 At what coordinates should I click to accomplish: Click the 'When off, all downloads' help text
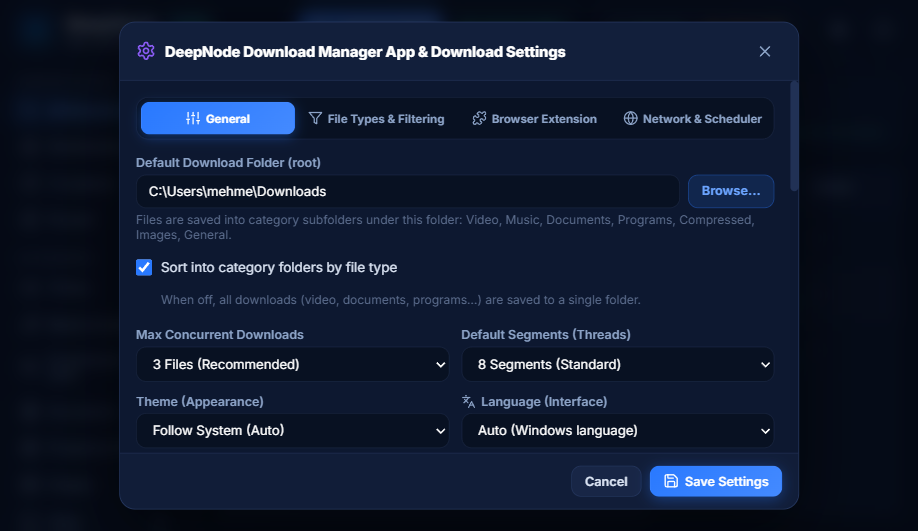coord(400,300)
